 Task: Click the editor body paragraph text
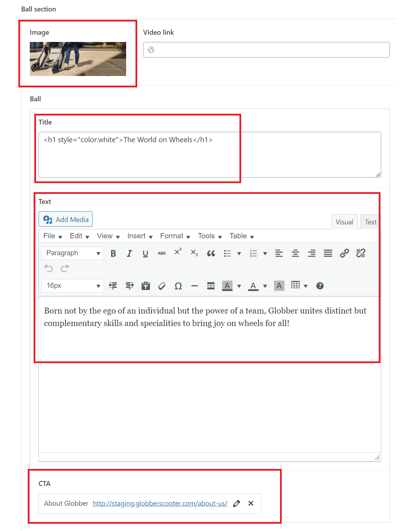tap(205, 317)
